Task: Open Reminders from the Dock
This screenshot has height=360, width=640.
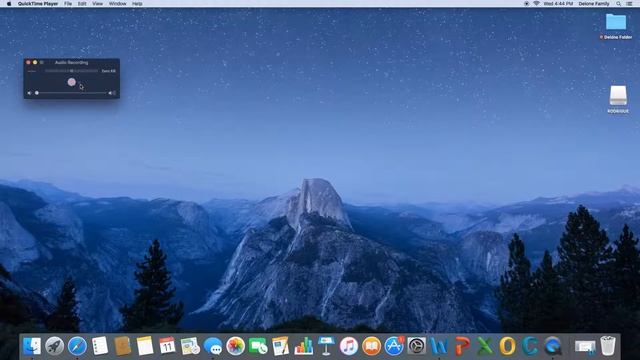Action: click(100, 346)
